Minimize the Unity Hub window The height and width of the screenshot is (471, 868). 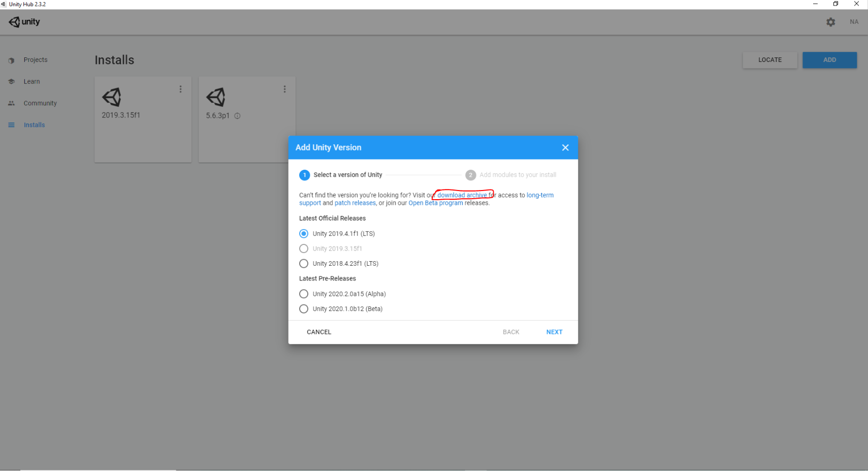tap(815, 4)
